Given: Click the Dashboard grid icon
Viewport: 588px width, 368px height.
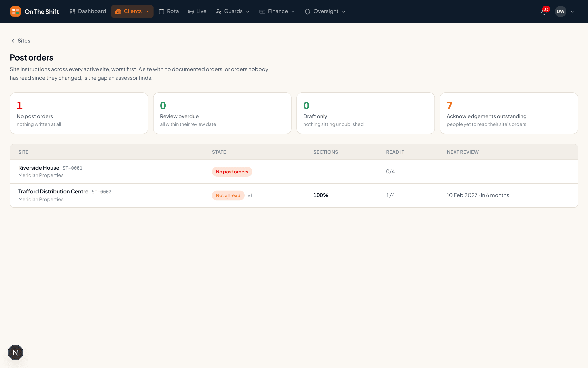Looking at the screenshot, I should 72,11.
